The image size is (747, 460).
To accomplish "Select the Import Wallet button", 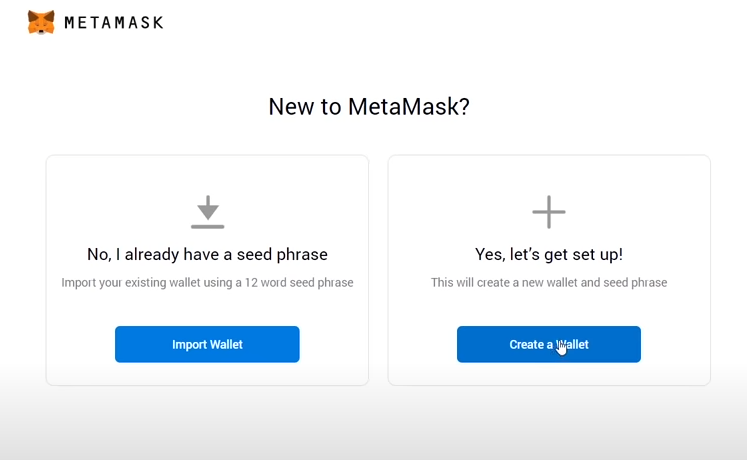I will coord(207,344).
